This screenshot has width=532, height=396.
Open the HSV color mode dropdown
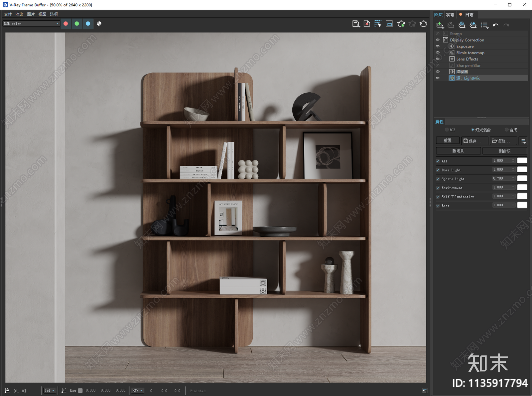pos(137,391)
